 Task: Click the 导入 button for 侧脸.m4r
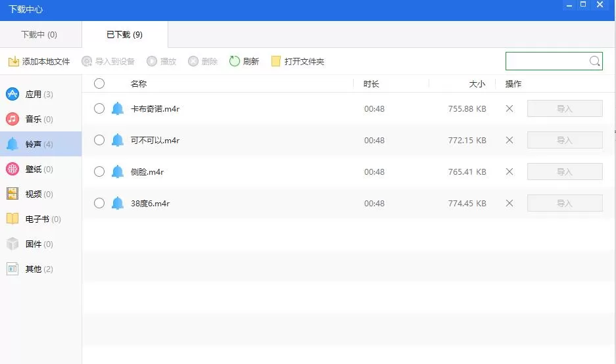(x=565, y=171)
